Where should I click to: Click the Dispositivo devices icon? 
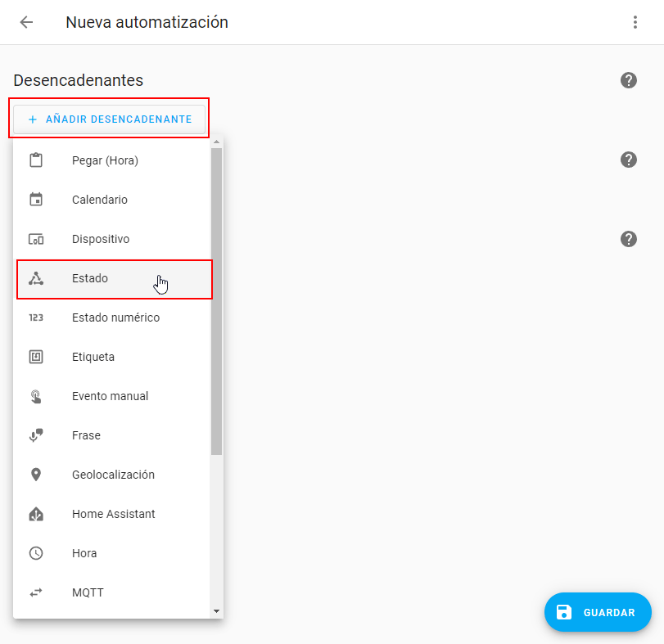[36, 239]
